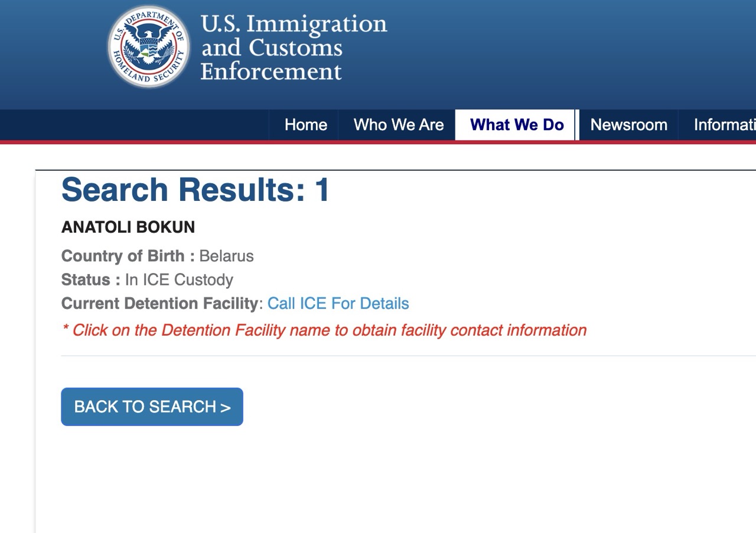
Task: Click the red facility contact information note
Action: coord(324,330)
